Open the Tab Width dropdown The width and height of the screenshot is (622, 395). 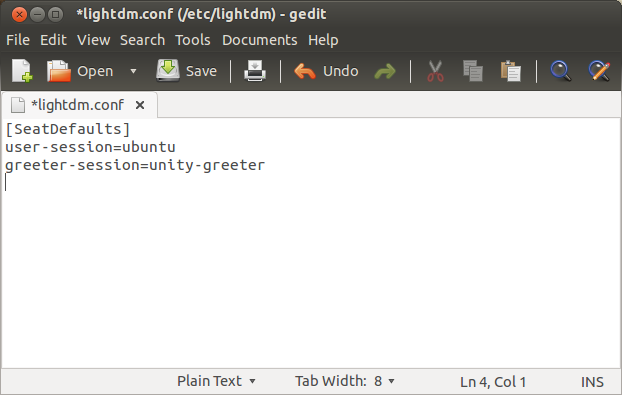[x=345, y=381]
